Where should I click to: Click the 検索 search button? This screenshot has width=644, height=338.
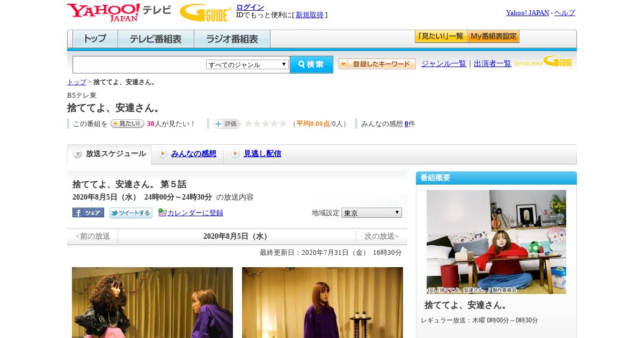coord(311,64)
